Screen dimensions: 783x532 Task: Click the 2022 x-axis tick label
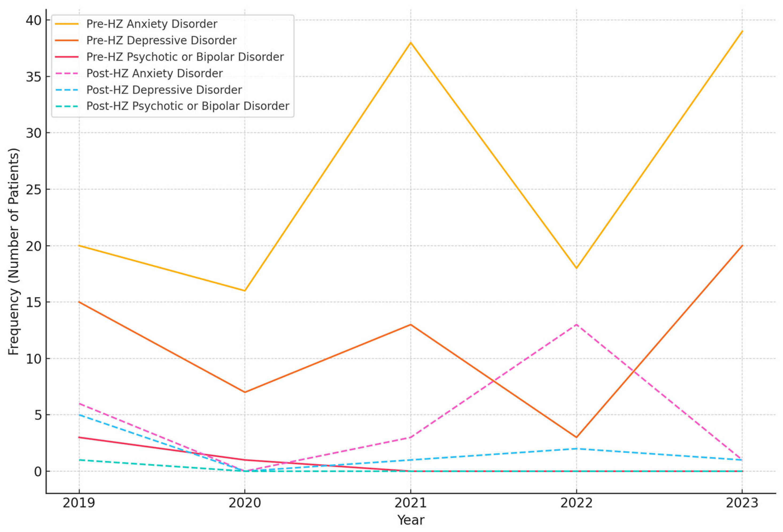click(576, 503)
